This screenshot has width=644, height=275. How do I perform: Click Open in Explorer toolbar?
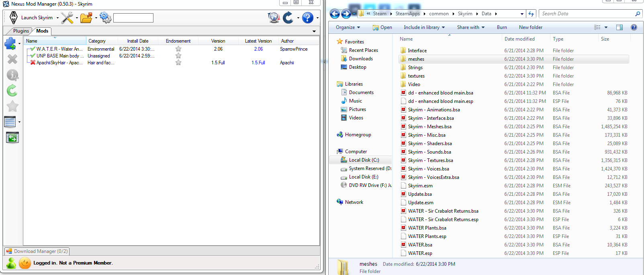(382, 27)
